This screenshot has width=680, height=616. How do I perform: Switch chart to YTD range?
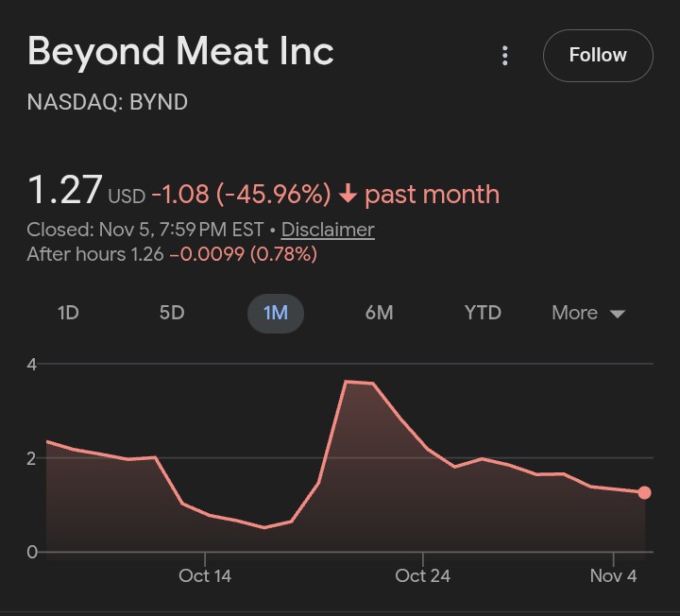point(483,313)
